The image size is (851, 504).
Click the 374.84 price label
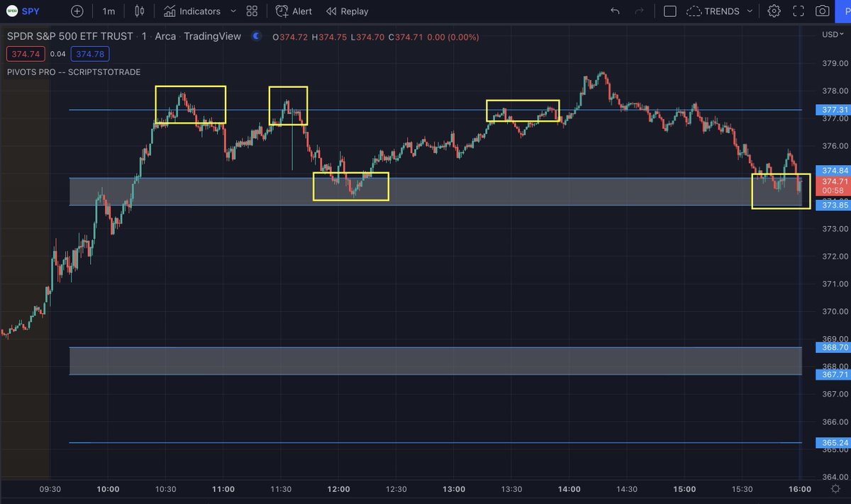[x=834, y=171]
